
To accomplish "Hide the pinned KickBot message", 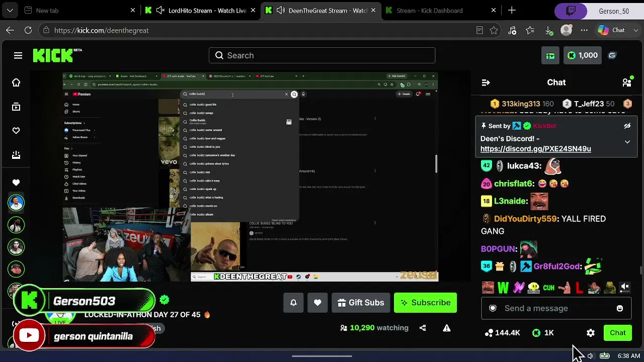I will coord(627,126).
